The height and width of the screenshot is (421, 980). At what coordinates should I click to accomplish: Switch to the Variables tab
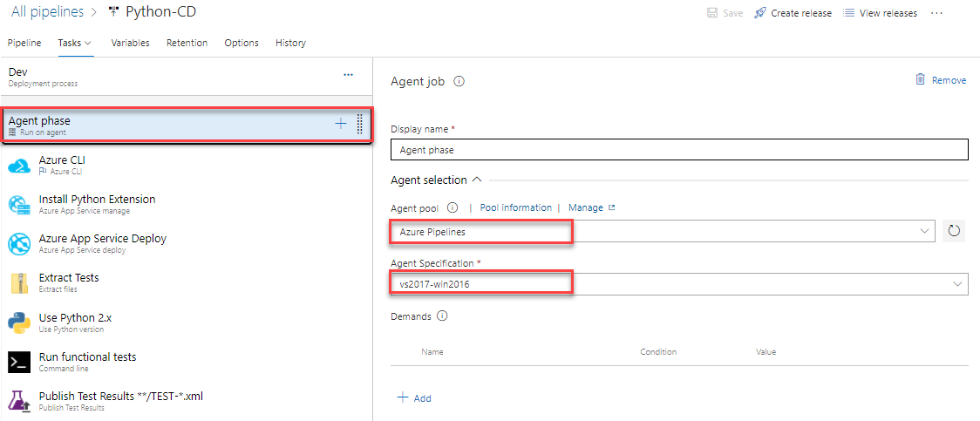(130, 43)
